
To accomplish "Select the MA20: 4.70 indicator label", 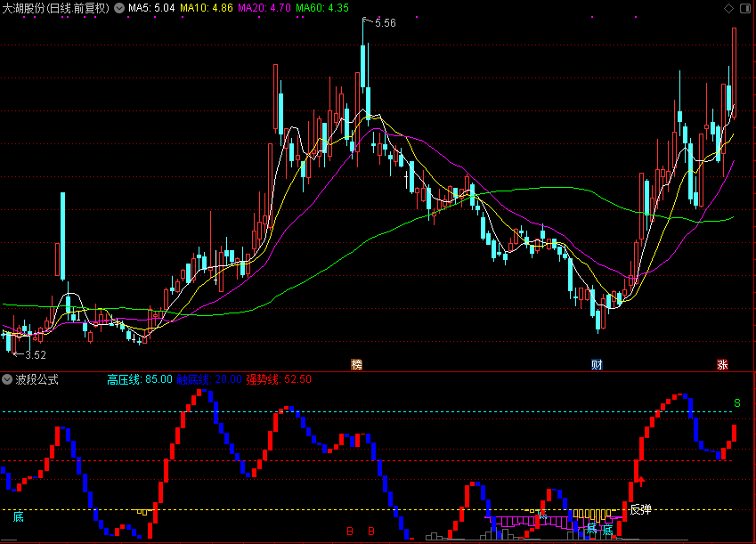I will click(x=264, y=8).
